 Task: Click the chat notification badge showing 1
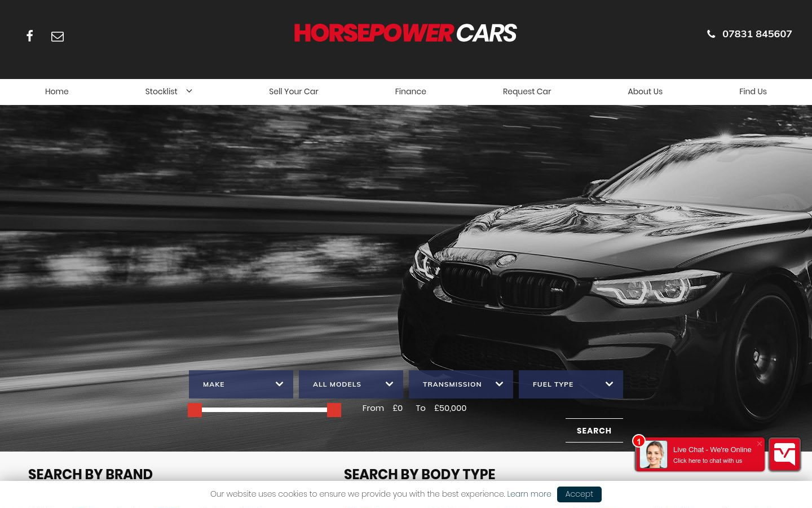[639, 441]
